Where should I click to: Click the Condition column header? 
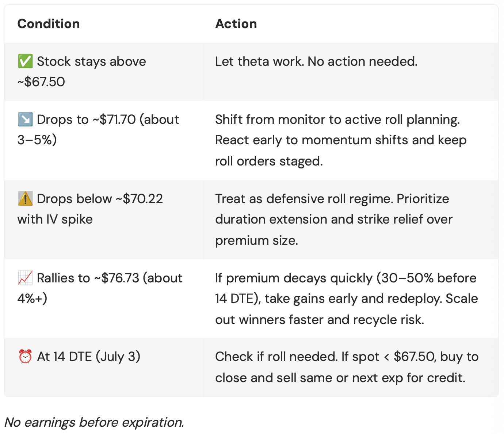pyautogui.click(x=49, y=24)
